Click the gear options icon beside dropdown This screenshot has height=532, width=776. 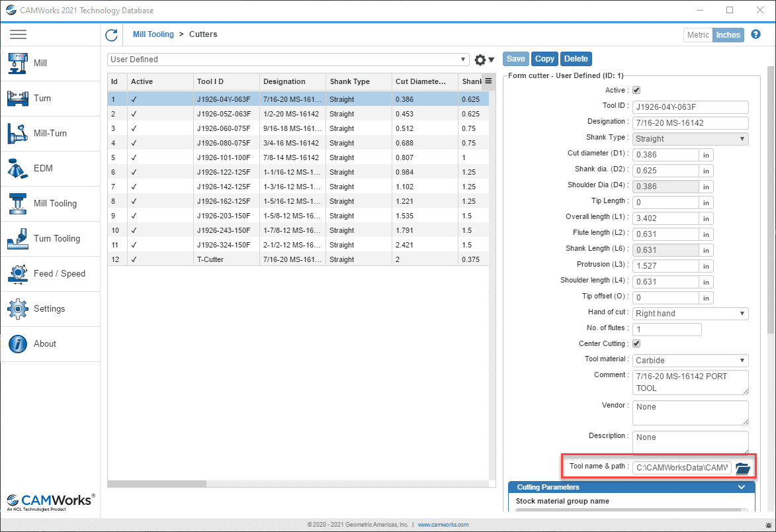pos(484,60)
